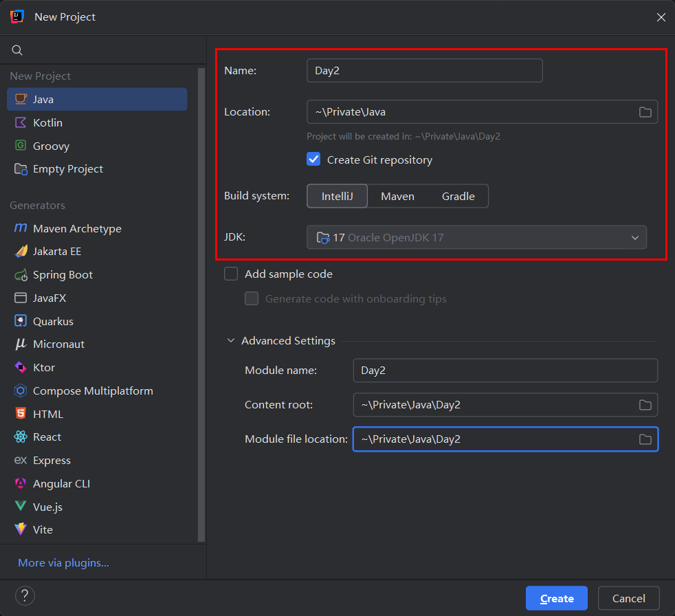Enable Add sample code checkbox
The image size is (675, 616).
pyautogui.click(x=231, y=274)
